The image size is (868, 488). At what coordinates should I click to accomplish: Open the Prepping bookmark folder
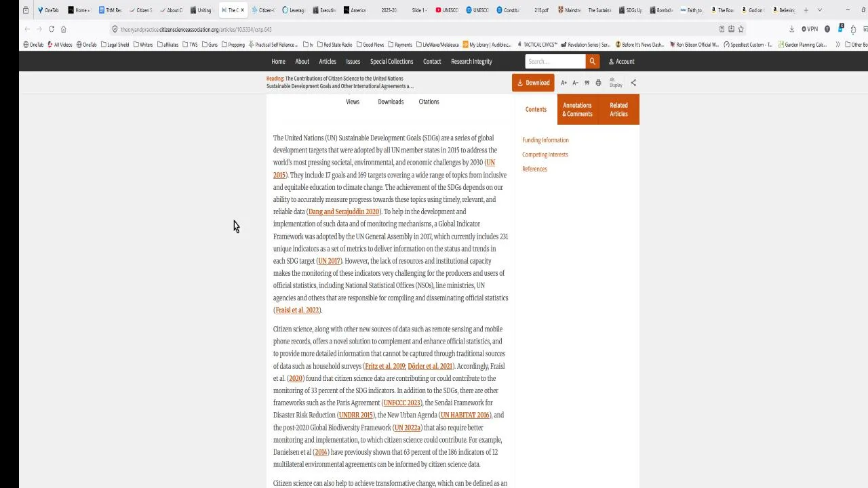click(233, 45)
